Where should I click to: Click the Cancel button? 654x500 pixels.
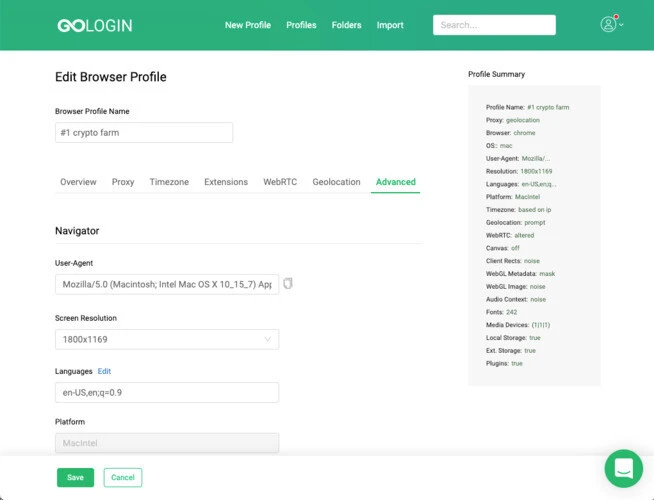point(123,477)
